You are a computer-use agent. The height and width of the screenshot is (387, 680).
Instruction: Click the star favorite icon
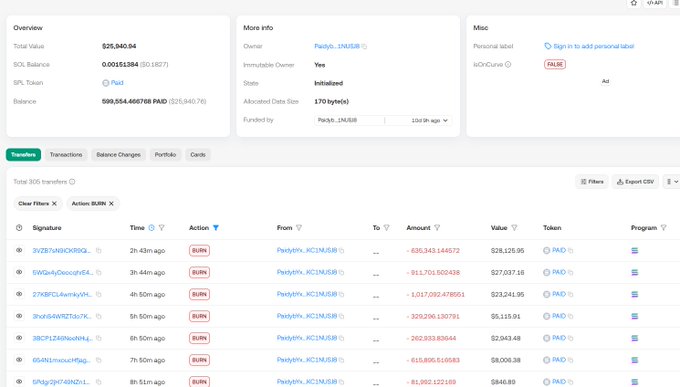634,3
